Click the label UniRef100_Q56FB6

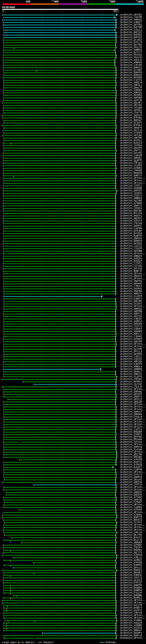[x=131, y=291]
